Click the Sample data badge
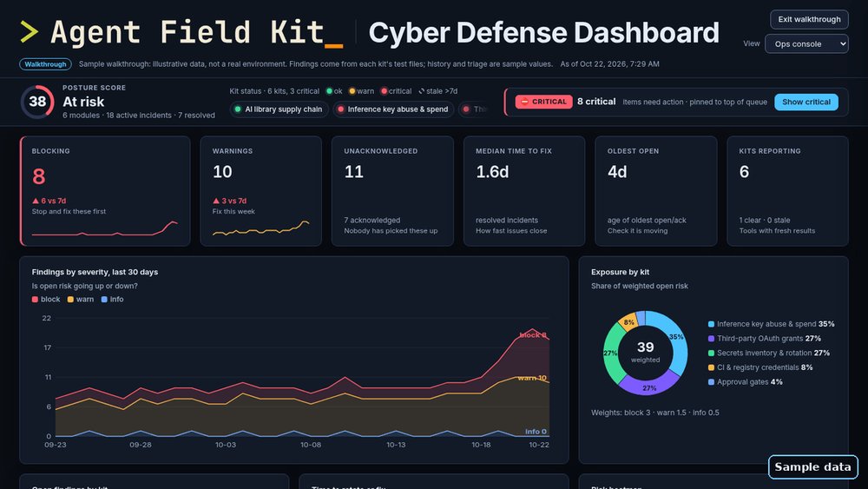Screen dimensions: 868x489 813,466
